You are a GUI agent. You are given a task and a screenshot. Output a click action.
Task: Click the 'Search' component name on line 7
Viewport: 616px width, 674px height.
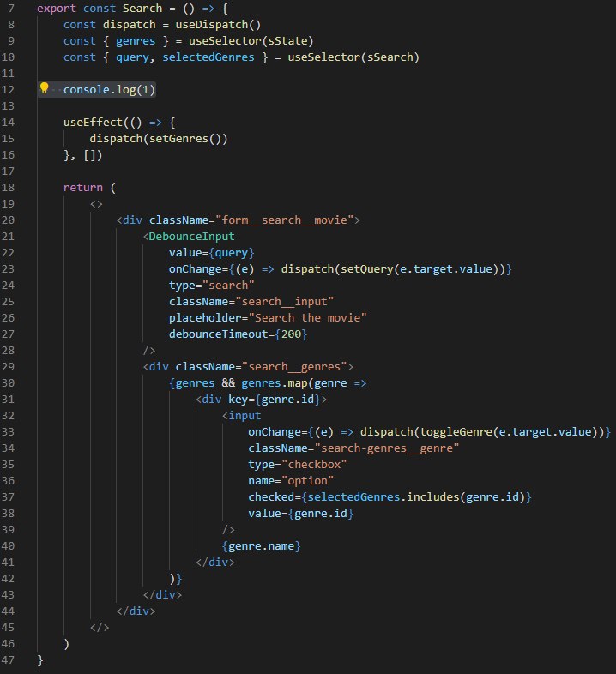click(x=142, y=9)
